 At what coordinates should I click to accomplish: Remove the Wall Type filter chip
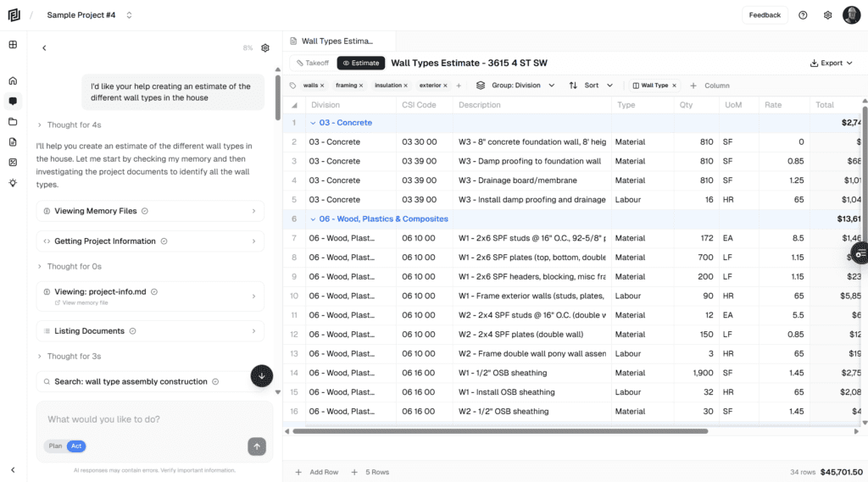[x=676, y=86]
